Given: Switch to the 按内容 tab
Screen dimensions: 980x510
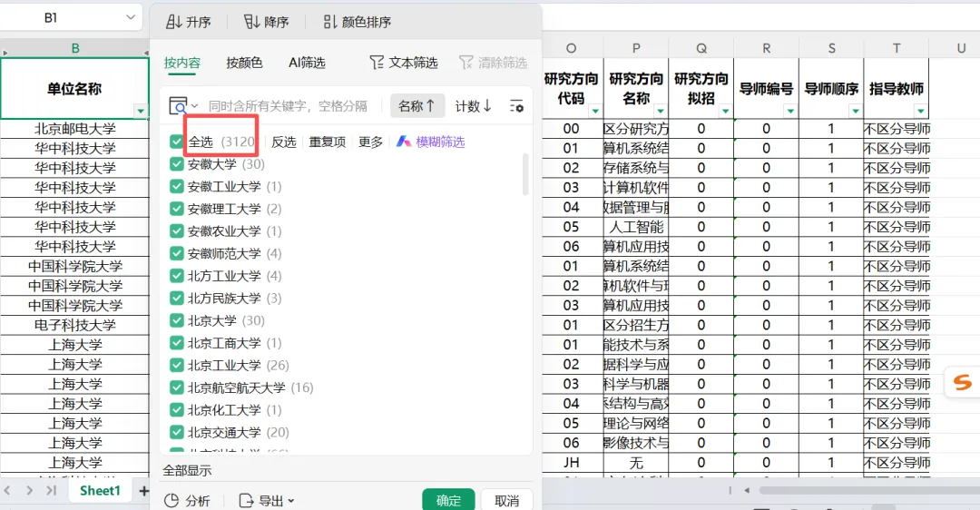Looking at the screenshot, I should (x=181, y=63).
